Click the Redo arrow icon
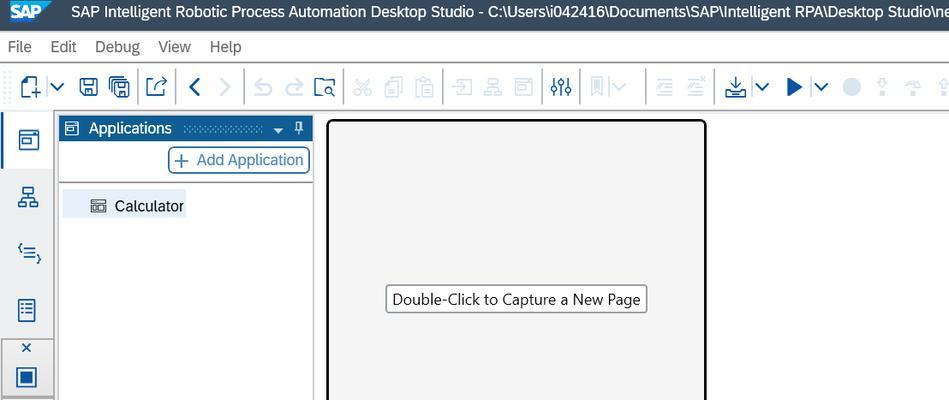 [294, 88]
